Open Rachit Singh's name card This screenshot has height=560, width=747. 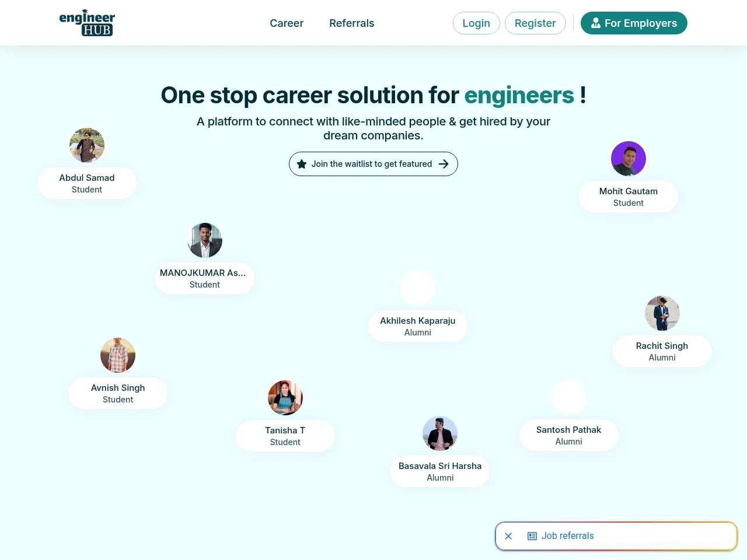point(662,351)
